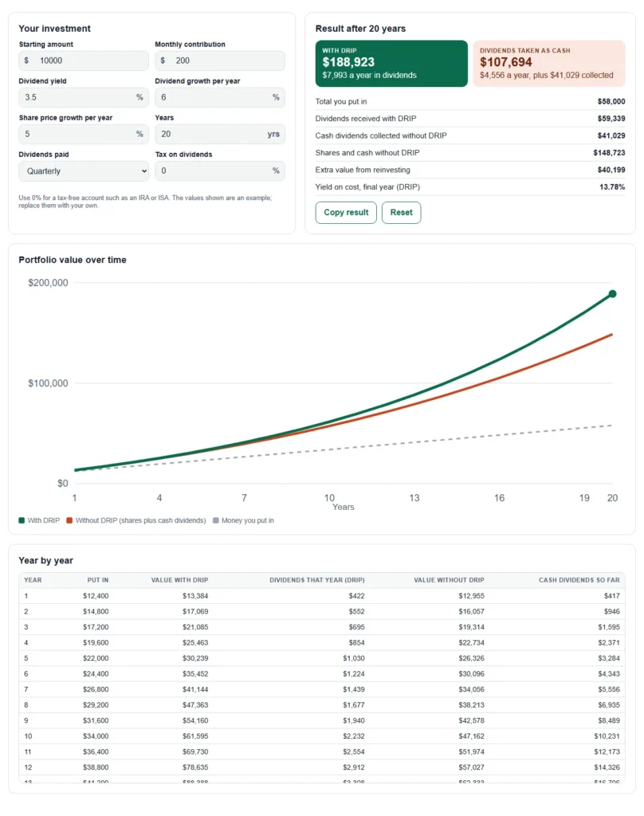The image size is (644, 816).
Task: Click the Money you put in legend label
Action: [x=248, y=520]
